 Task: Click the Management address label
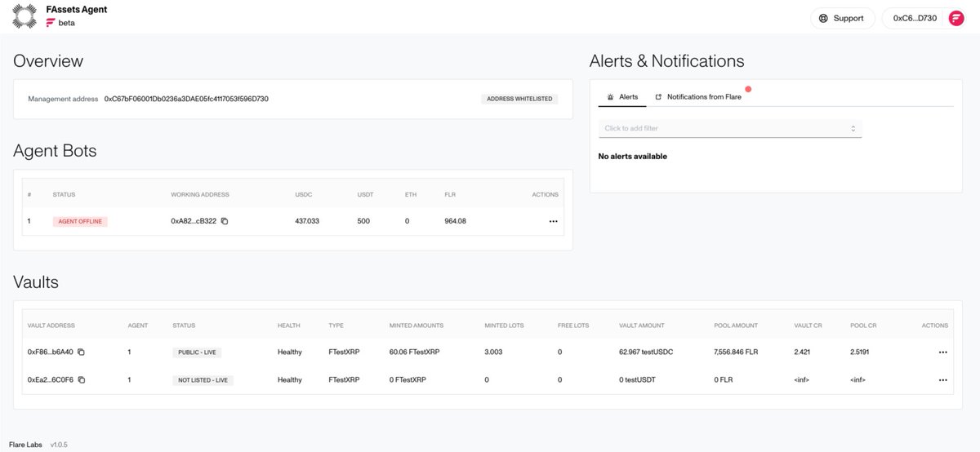point(63,99)
